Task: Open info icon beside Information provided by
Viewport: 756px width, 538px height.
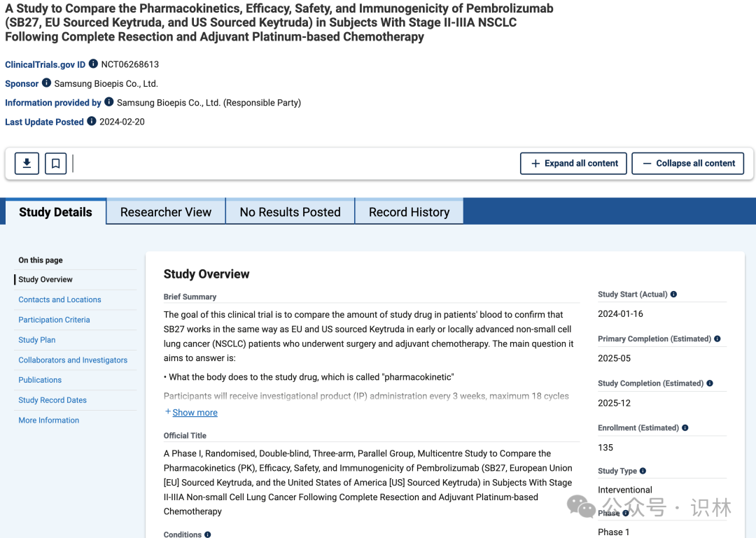Action: 109,101
